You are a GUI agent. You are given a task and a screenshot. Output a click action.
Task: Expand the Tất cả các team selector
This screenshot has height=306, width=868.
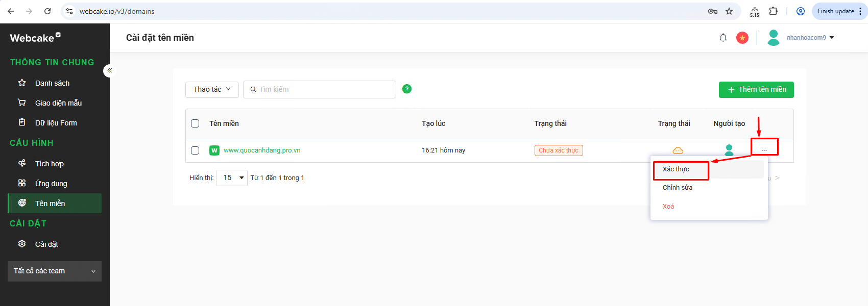55,271
